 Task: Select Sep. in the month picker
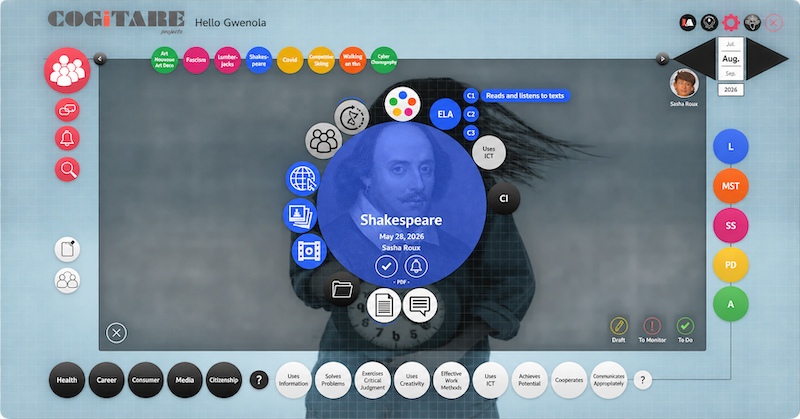click(x=731, y=73)
